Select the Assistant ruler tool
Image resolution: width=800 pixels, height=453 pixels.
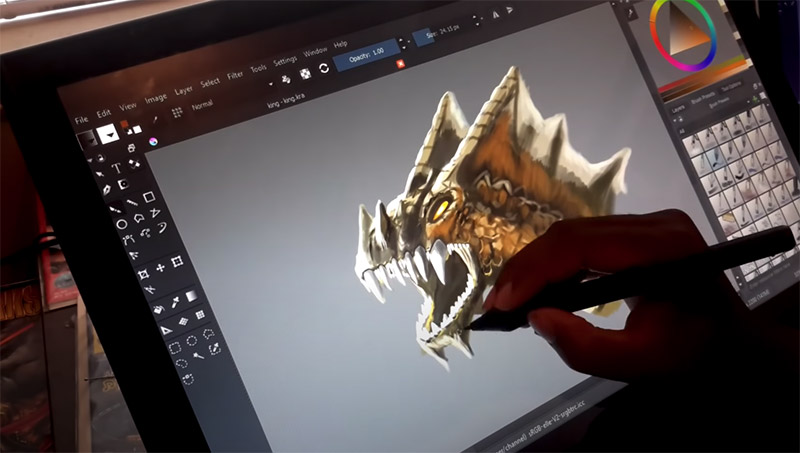click(166, 331)
